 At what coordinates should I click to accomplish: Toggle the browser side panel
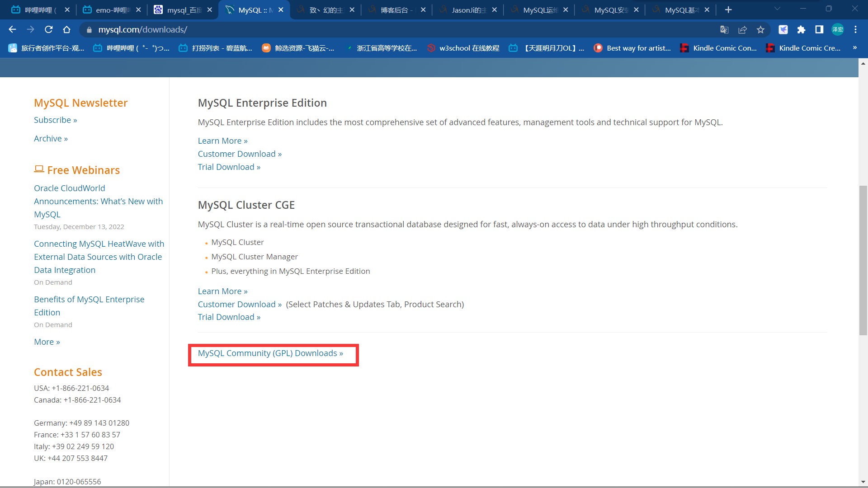[819, 29]
